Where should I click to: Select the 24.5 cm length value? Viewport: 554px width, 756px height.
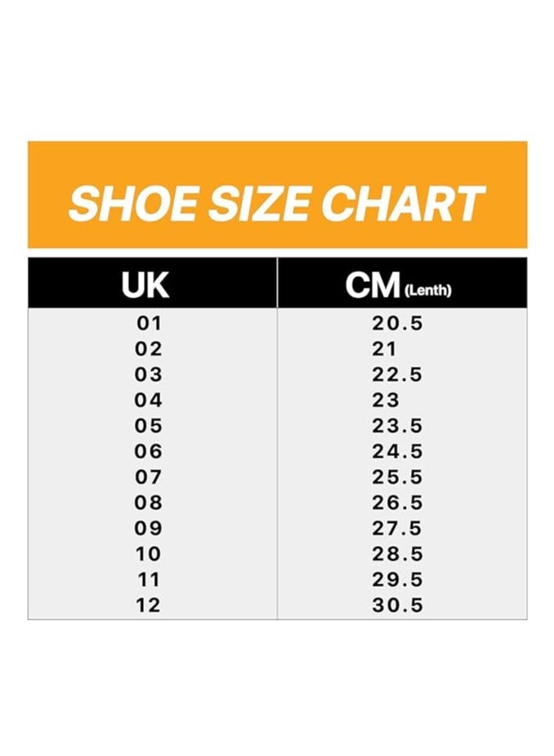click(398, 452)
